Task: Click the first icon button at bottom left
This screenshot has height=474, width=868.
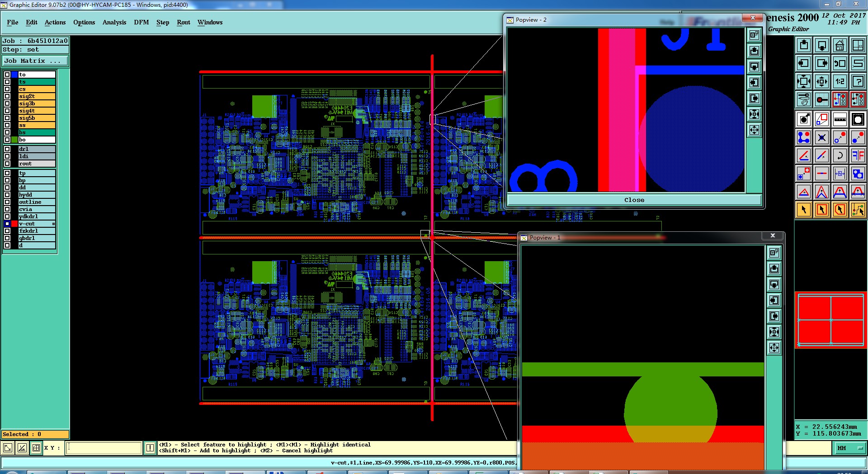Action: coord(8,448)
